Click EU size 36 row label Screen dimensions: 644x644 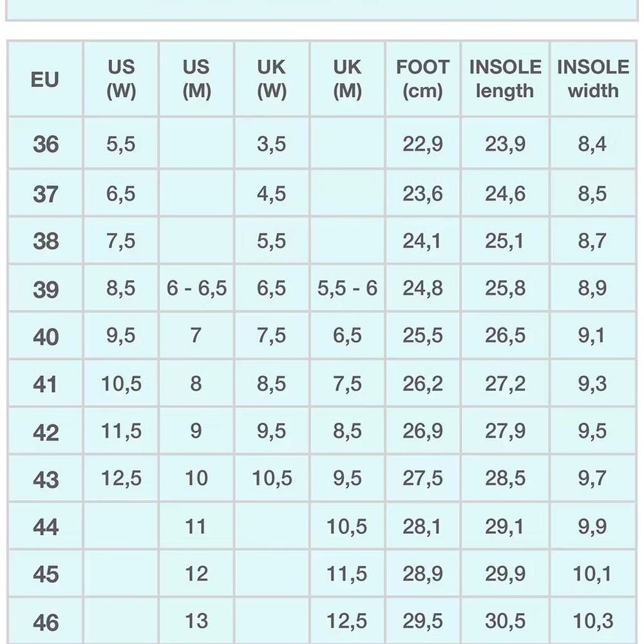pos(45,144)
